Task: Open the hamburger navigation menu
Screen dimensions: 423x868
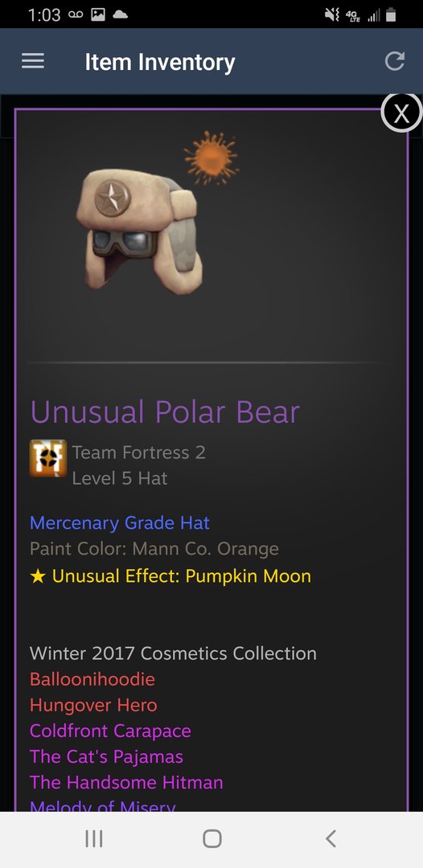Action: [33, 61]
